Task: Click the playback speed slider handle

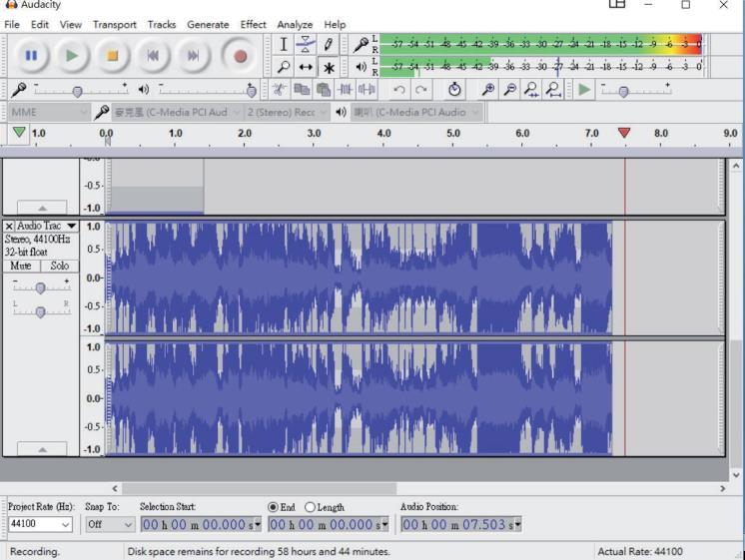Action: pos(623,92)
